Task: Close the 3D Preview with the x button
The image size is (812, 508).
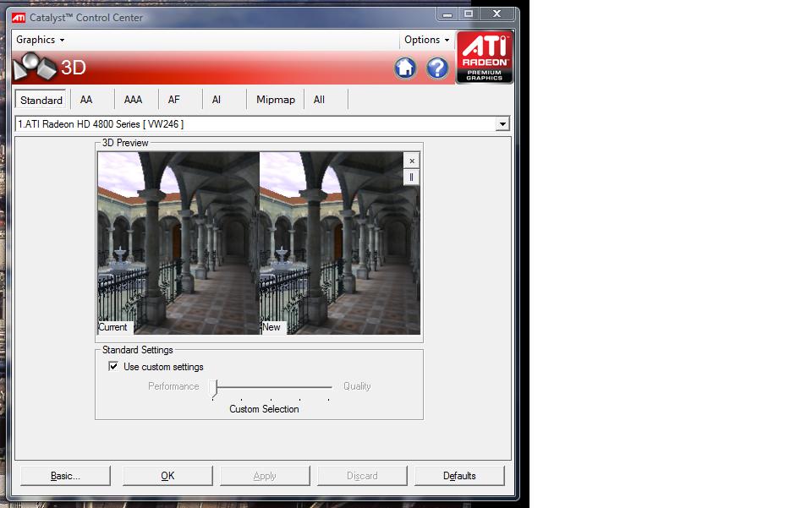Action: pyautogui.click(x=412, y=161)
